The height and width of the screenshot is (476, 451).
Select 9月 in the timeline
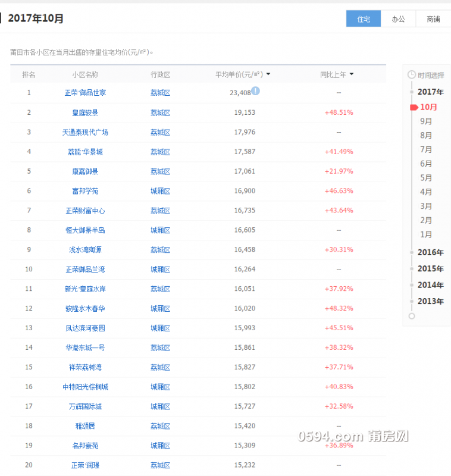pyautogui.click(x=426, y=121)
